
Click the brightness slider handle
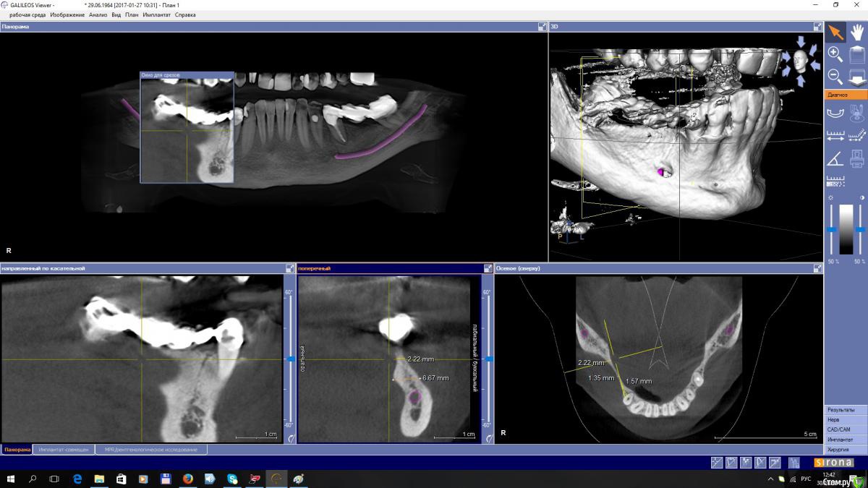833,230
